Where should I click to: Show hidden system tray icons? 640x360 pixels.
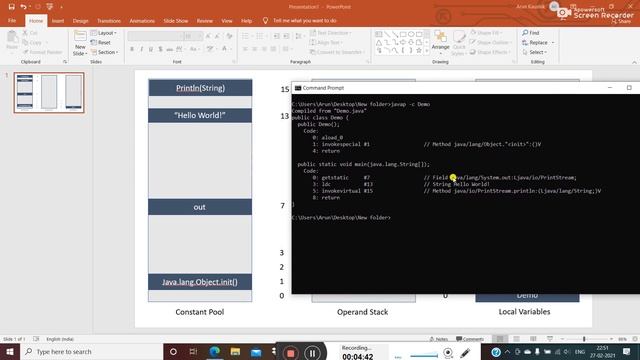pyautogui.click(x=507, y=351)
